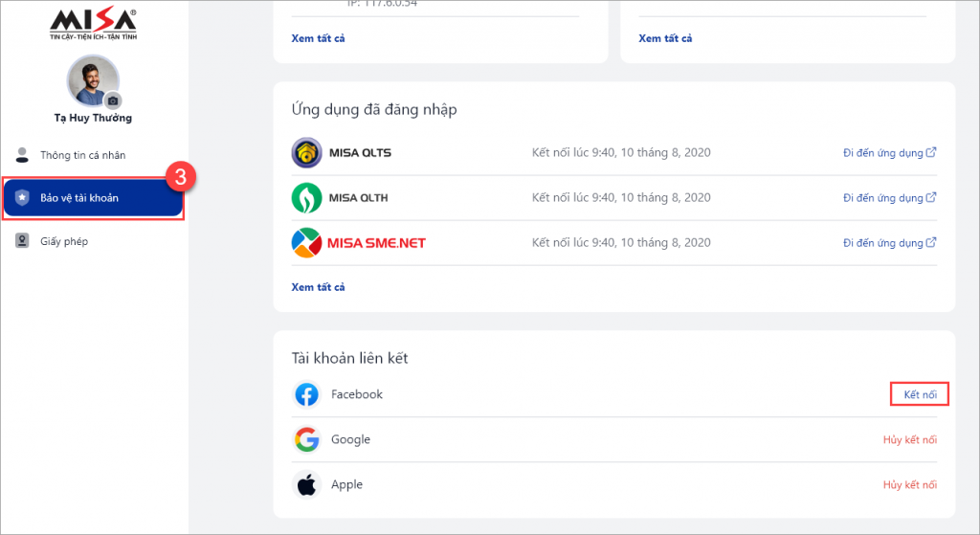Click the MISA QLTS app icon
The image size is (980, 535).
pos(307,152)
